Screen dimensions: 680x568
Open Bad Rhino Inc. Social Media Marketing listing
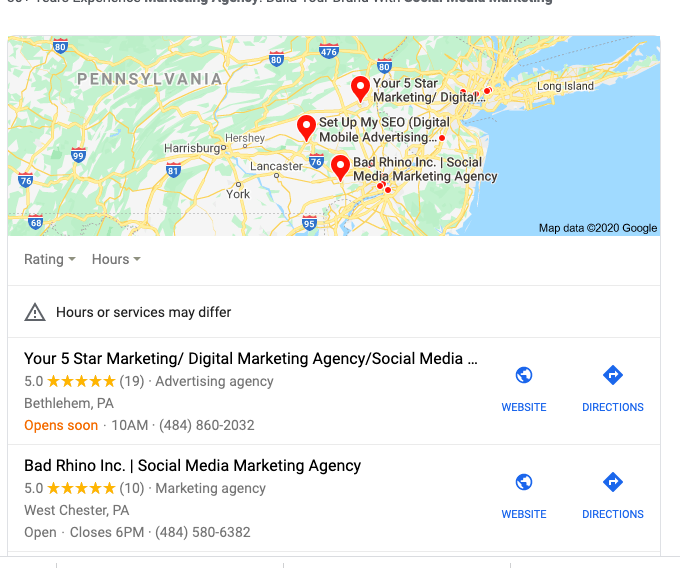(193, 466)
